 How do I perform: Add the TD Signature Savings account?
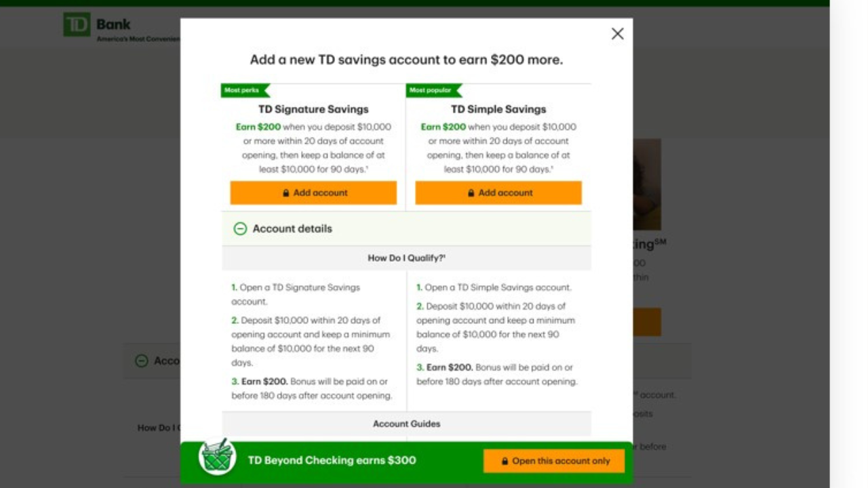(313, 192)
